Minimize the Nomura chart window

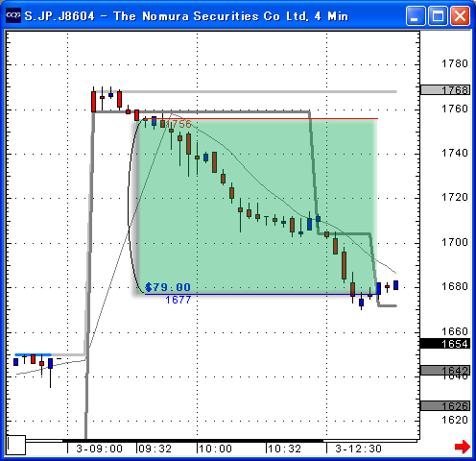coord(416,15)
